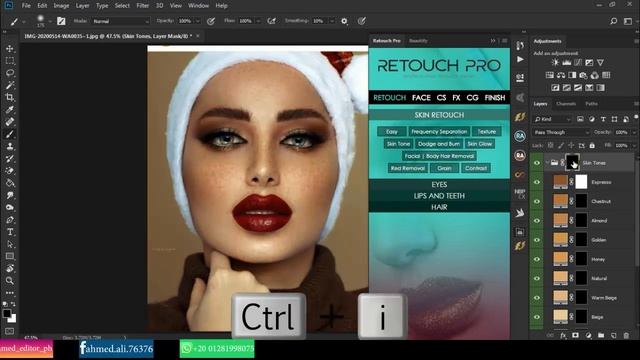Click the foreground color swatch
The image size is (640, 360).
coord(7,313)
